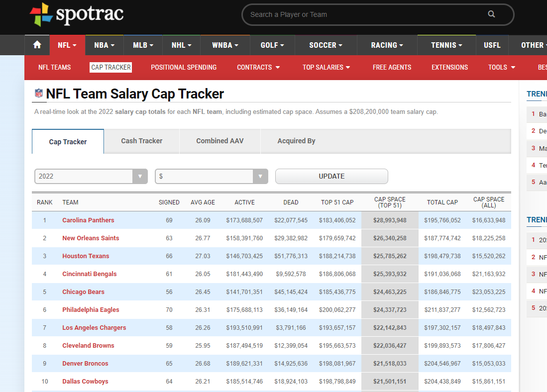Open EXTENSIONS page
This screenshot has width=547, height=392.
449,67
